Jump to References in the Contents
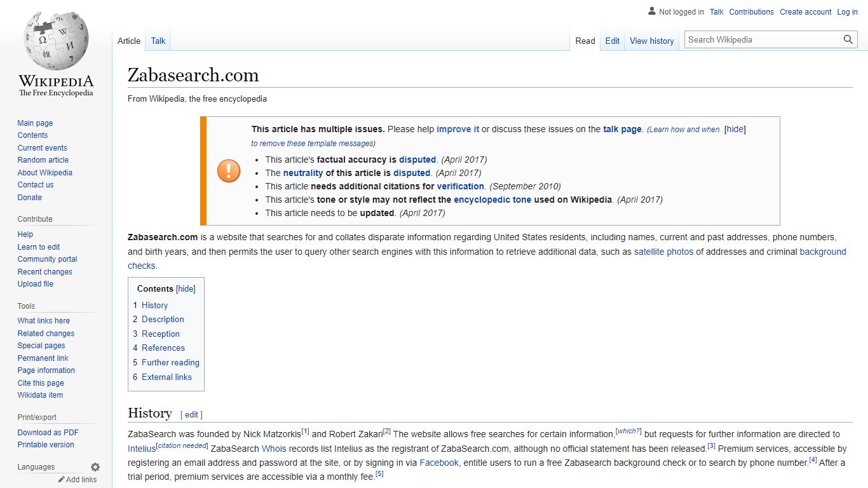The height and width of the screenshot is (488, 868). tap(163, 348)
